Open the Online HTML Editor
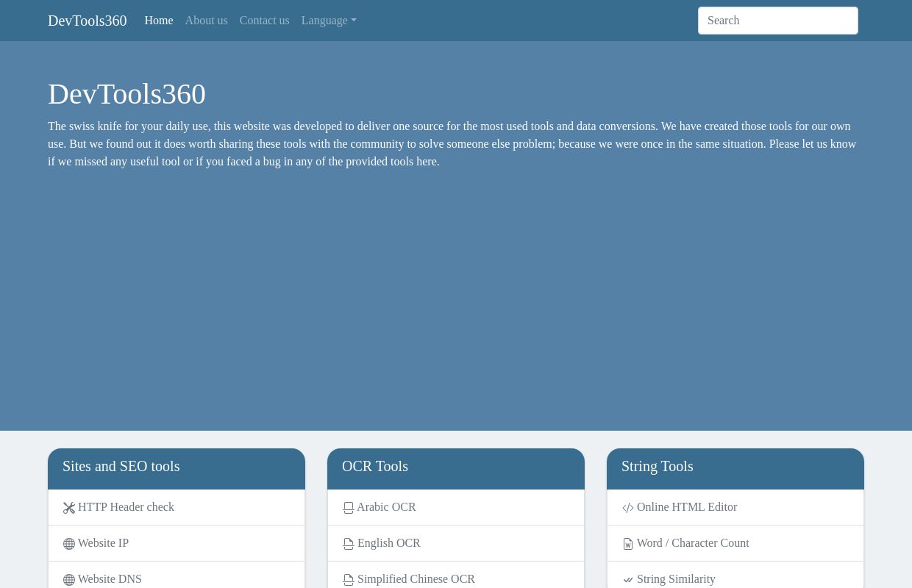This screenshot has width=912, height=588. pyautogui.click(x=686, y=506)
